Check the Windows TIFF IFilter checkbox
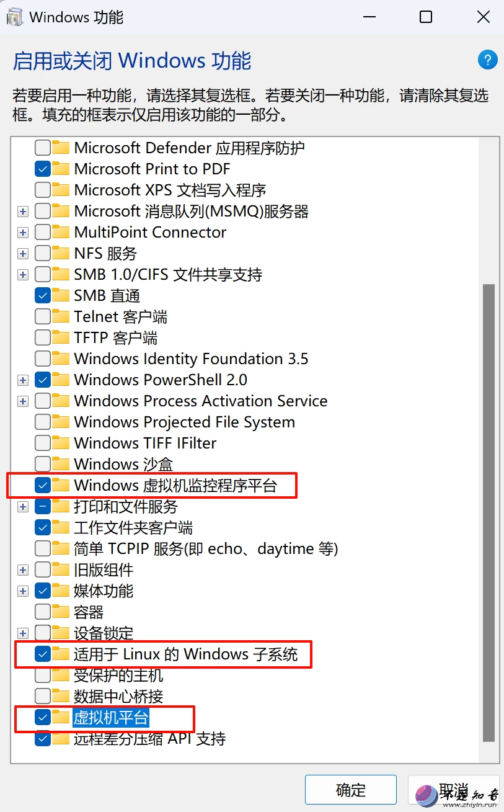 43,443
